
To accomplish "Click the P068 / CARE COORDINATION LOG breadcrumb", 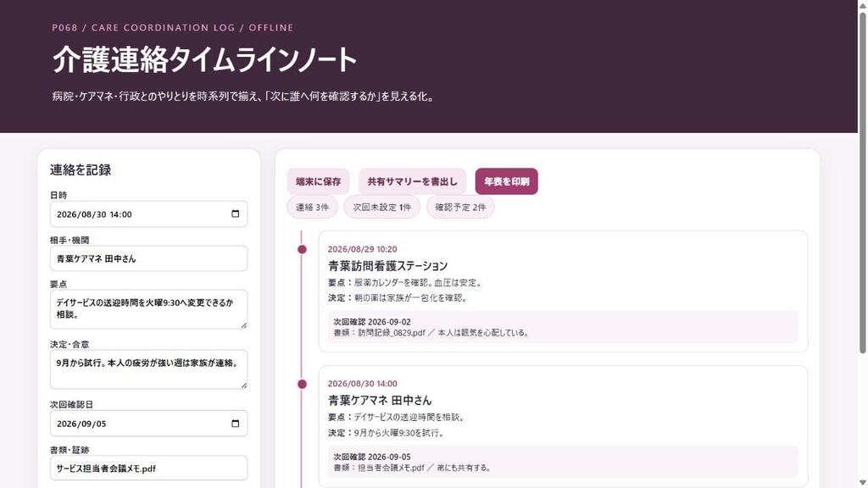I will coord(173,28).
